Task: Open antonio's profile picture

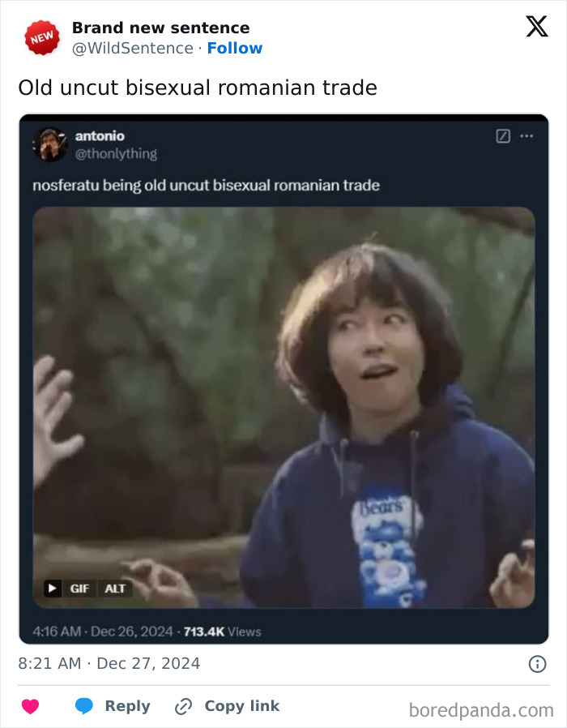Action: 50,144
